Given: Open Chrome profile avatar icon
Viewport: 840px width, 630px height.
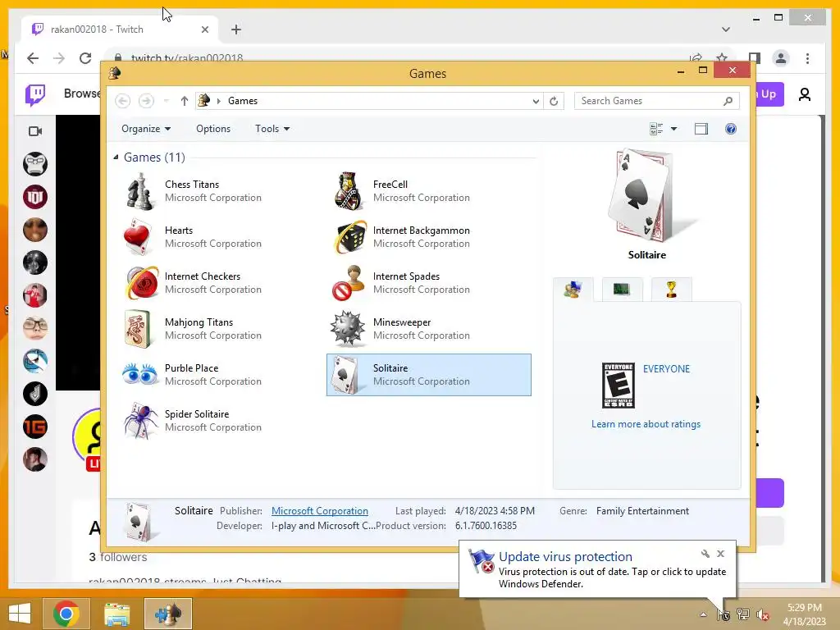Looking at the screenshot, I should point(781,58).
